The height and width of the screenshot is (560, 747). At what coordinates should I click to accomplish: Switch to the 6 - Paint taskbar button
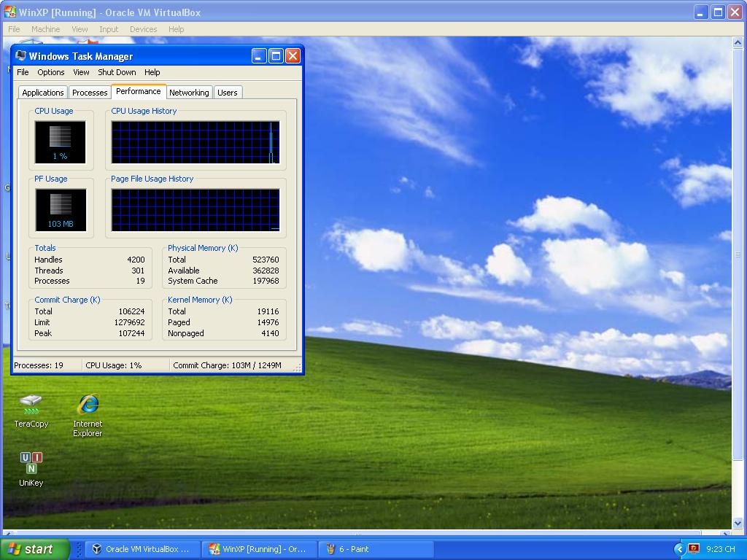[376, 549]
